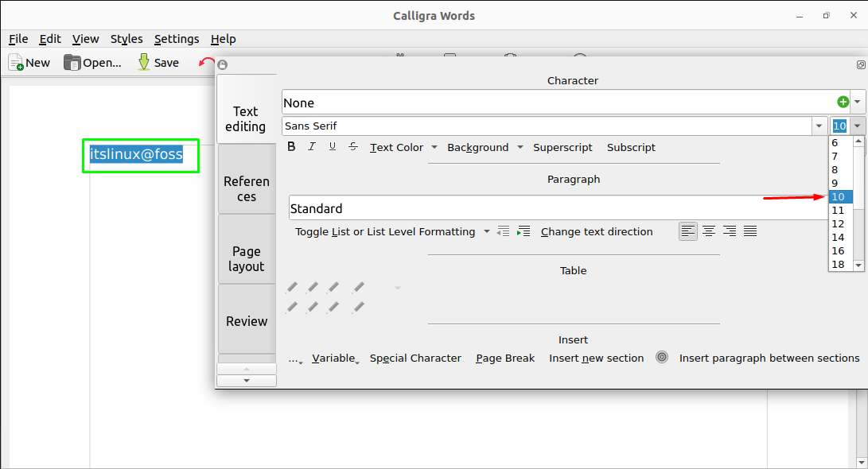Open the Styles menu
This screenshot has height=469, width=868.
click(x=126, y=38)
